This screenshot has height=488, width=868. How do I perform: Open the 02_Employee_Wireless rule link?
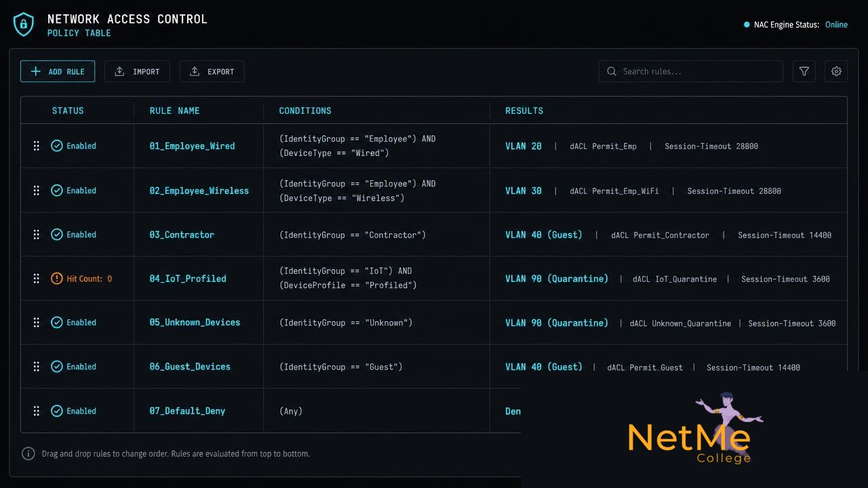click(x=199, y=190)
